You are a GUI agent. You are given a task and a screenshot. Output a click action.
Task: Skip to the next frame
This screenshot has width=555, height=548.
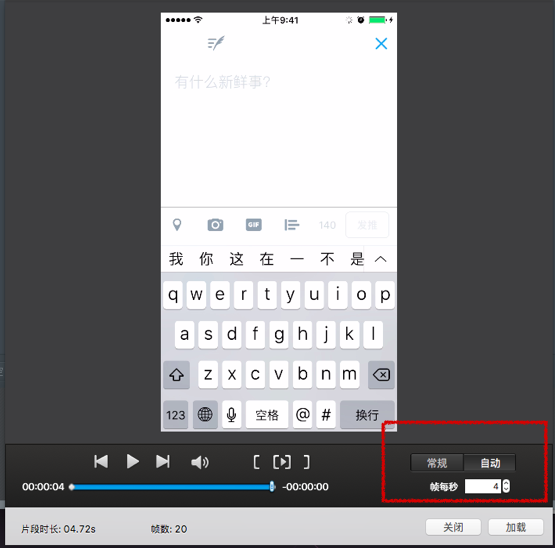pyautogui.click(x=163, y=461)
